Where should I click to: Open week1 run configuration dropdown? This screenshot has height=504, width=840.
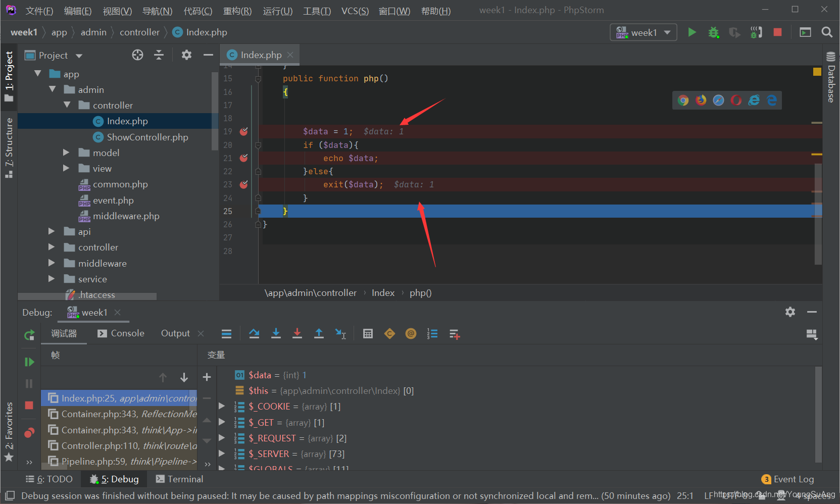click(x=644, y=32)
